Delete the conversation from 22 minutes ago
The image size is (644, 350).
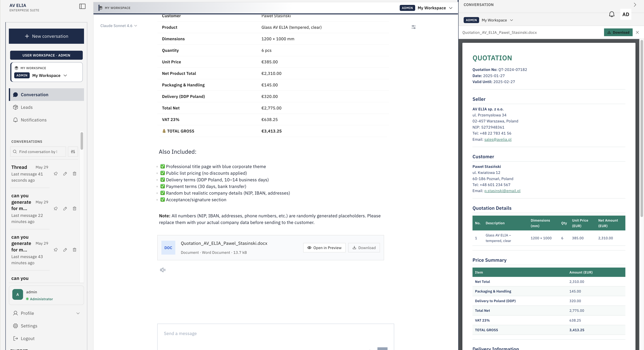(75, 209)
